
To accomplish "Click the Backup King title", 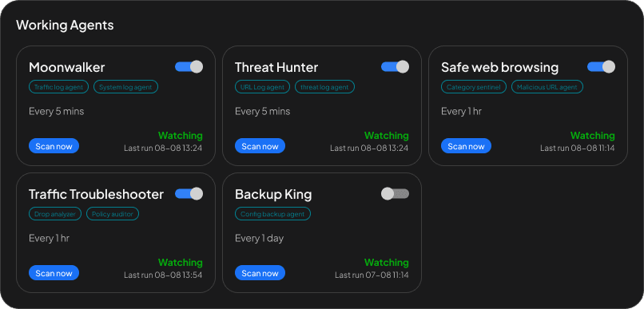I will (273, 194).
